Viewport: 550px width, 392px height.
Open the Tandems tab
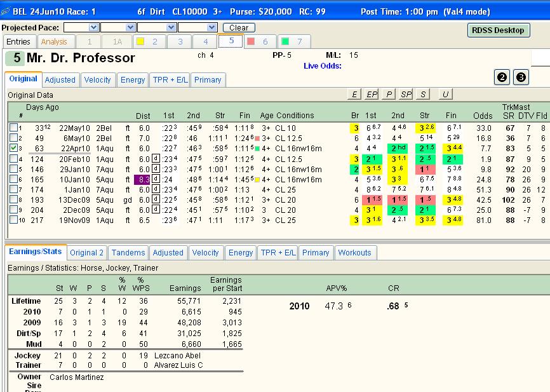coord(128,252)
